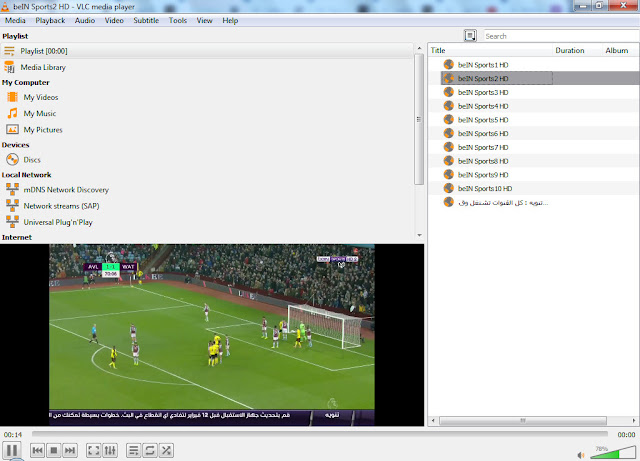Open the Help menu
Screen dimensions: 640x461
(230, 20)
